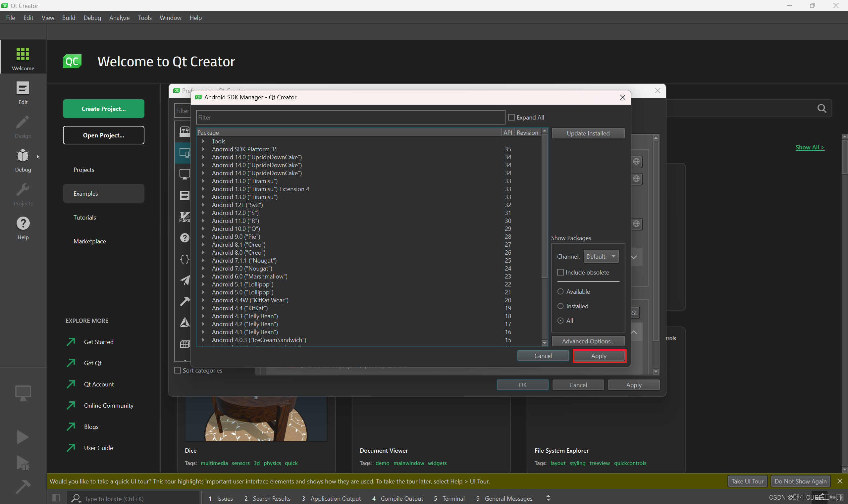The height and width of the screenshot is (504, 848).
Task: Expand the Channel dropdown in Show Packages
Action: pos(601,256)
